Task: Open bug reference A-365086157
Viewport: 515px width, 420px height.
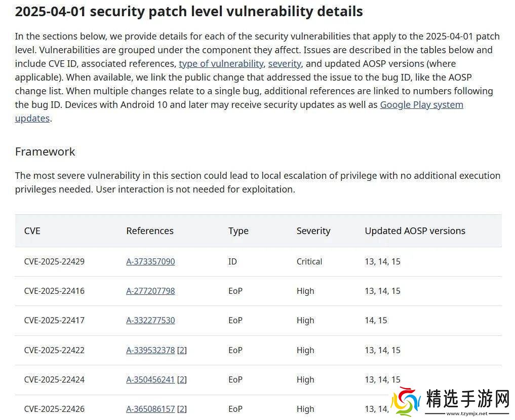Action: [150, 409]
